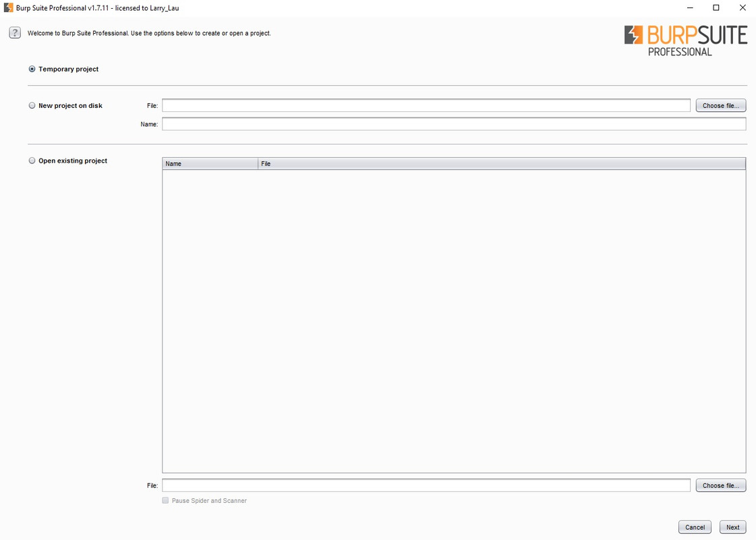Open Choose file for existing project
Viewport: 756px width, 540px height.
(721, 485)
